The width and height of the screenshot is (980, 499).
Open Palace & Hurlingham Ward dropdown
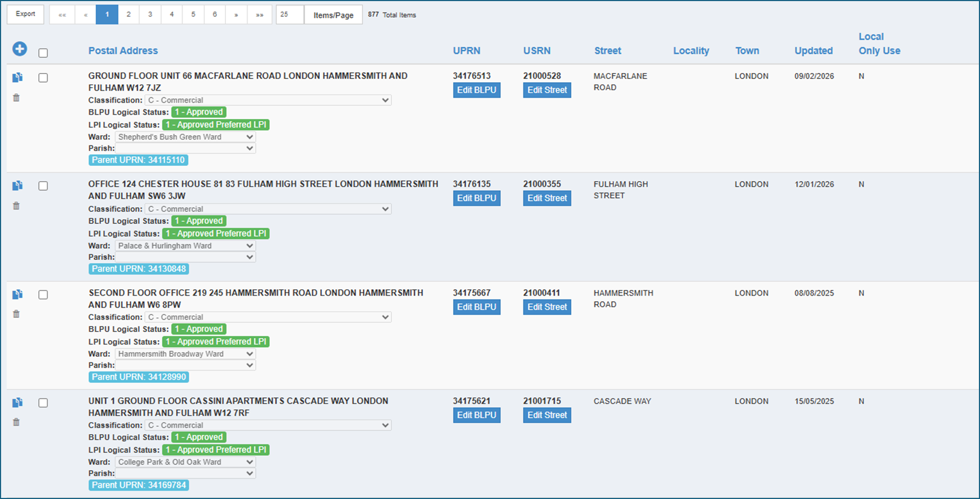pos(185,245)
